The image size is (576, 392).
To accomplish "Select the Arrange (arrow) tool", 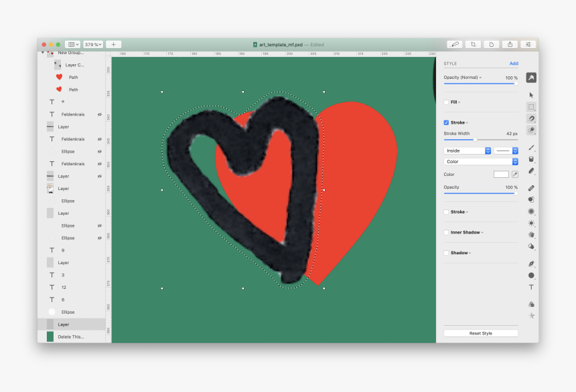I will coord(531,95).
